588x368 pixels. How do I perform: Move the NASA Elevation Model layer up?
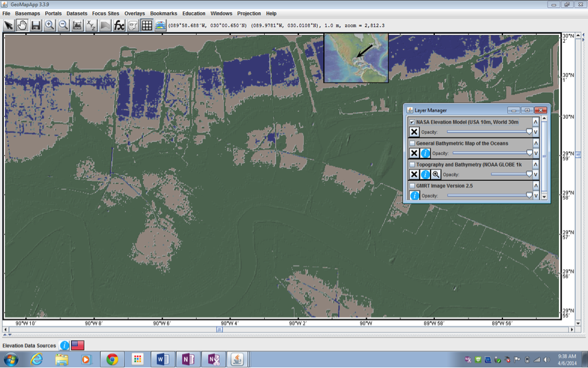(535, 122)
